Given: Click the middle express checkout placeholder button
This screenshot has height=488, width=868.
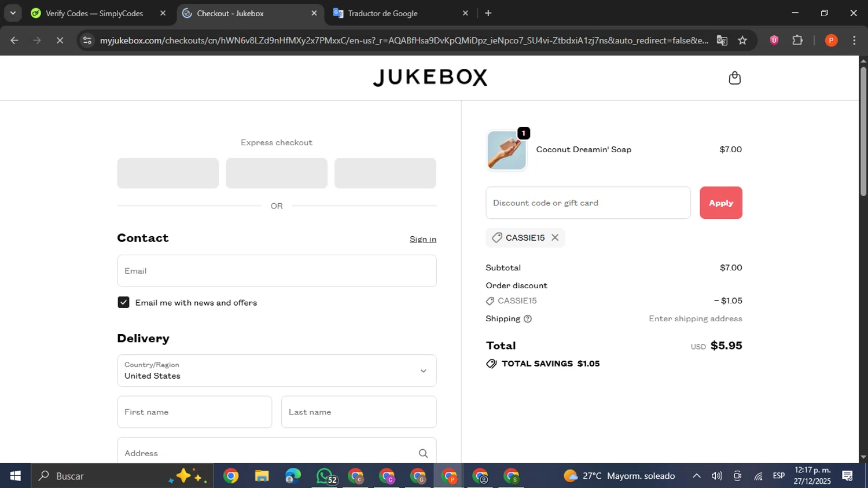Looking at the screenshot, I should tap(277, 173).
